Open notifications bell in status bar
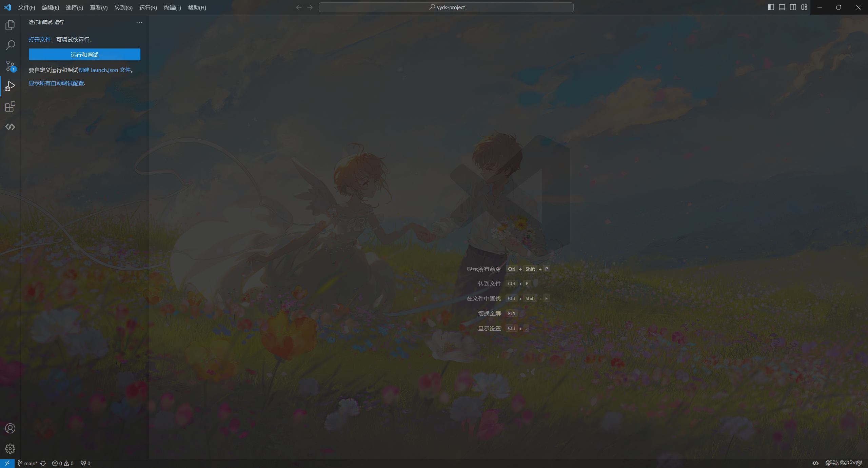 [859, 463]
